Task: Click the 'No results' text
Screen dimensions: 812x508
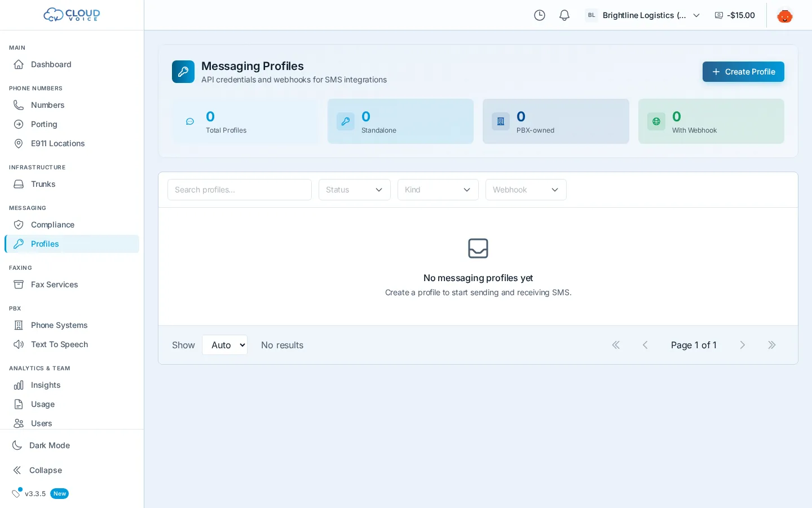Action: click(x=282, y=345)
